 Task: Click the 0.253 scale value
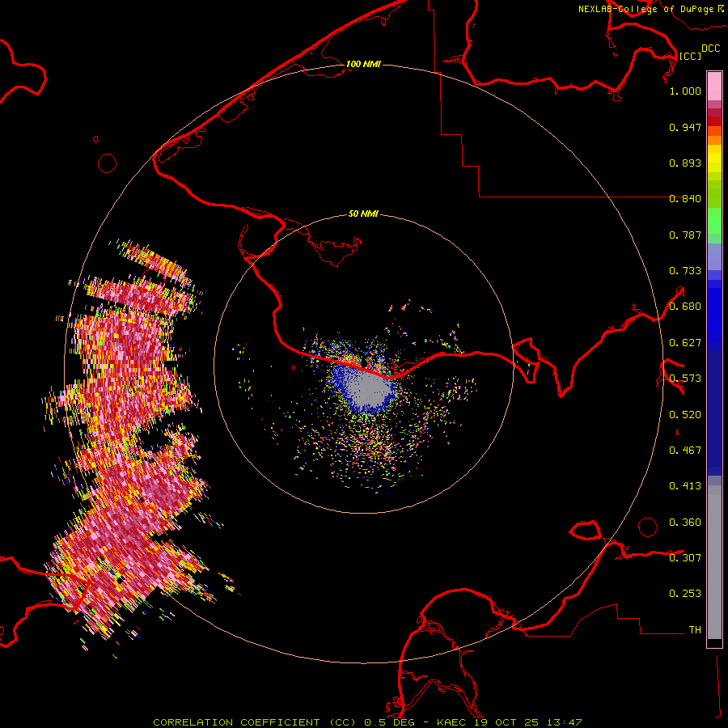(x=685, y=594)
